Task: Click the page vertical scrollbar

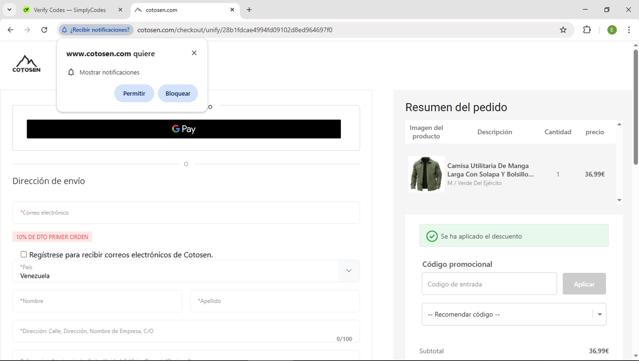Action: (635, 107)
